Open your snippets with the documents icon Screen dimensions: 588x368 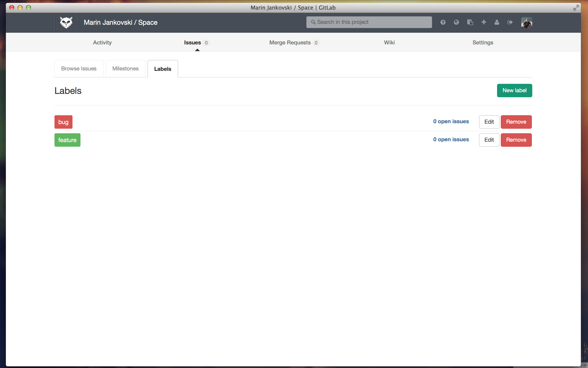click(470, 22)
